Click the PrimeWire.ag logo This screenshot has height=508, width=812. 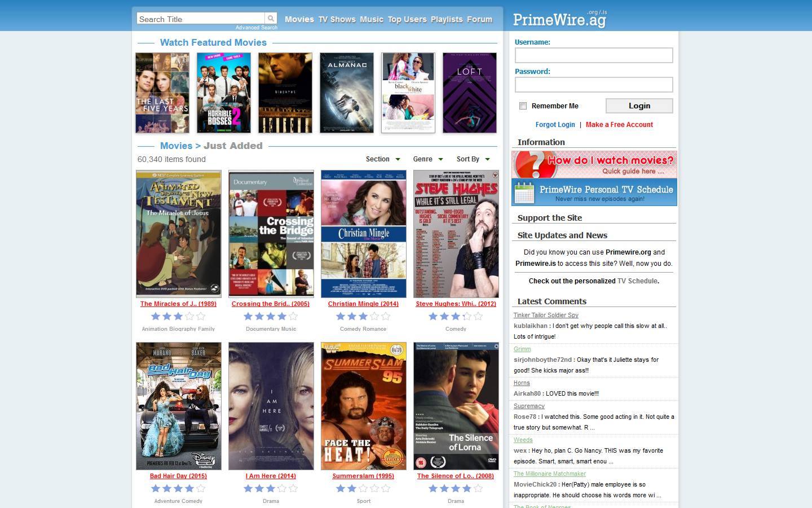pyautogui.click(x=560, y=19)
